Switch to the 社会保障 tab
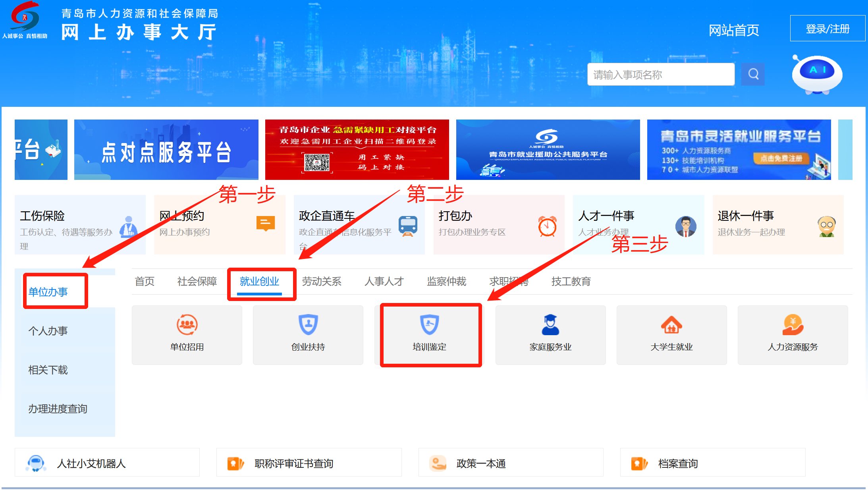The width and height of the screenshot is (868, 494). click(x=197, y=282)
